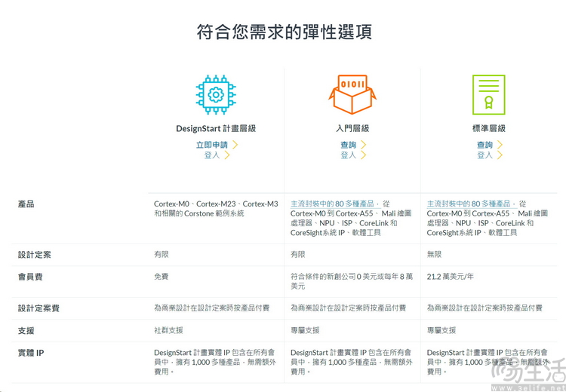Image resolution: width=566 pixels, height=392 pixels.
Task: Click 為商業設計 fee text in 標準層級 column
Action: 484,308
